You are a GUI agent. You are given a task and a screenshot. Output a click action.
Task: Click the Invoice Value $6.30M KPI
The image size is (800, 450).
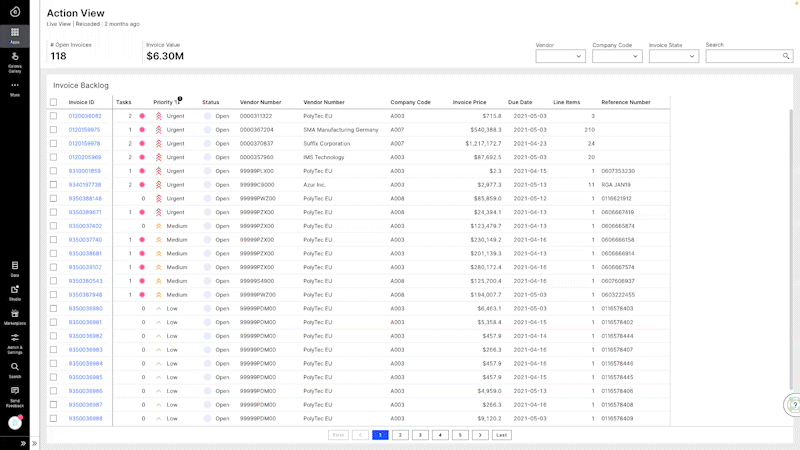(165, 52)
